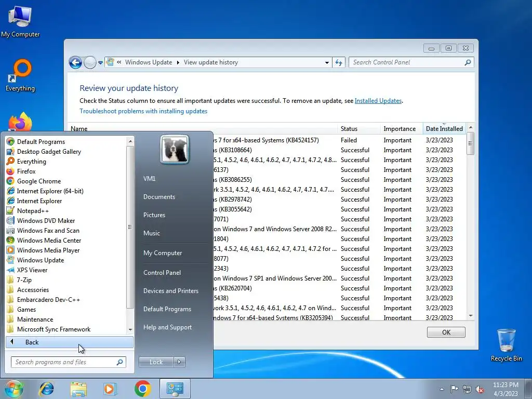Screen dimensions: 532x399
Task: Click the update history scrollbar down arrow
Action: click(471, 316)
